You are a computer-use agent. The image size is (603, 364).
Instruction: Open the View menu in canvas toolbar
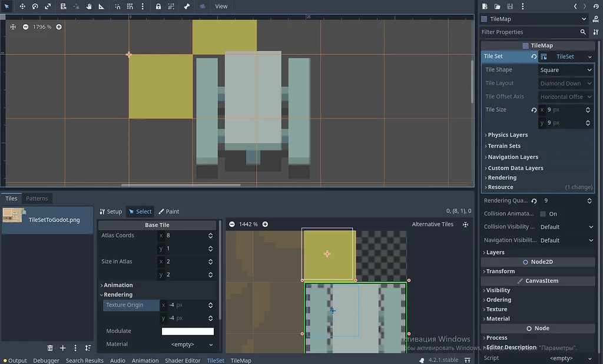point(221,6)
